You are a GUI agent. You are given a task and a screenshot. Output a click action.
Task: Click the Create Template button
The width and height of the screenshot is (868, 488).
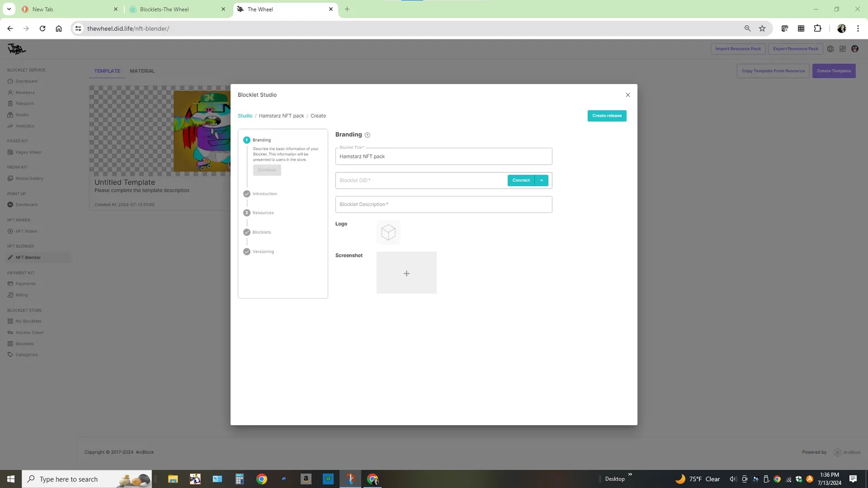pos(834,71)
